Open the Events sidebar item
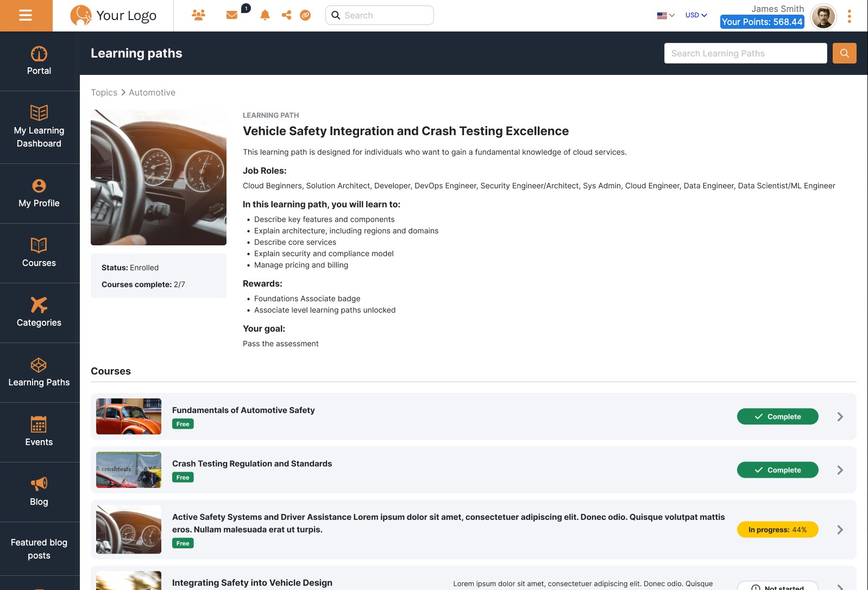Viewport: 868px width, 590px height. [39, 432]
